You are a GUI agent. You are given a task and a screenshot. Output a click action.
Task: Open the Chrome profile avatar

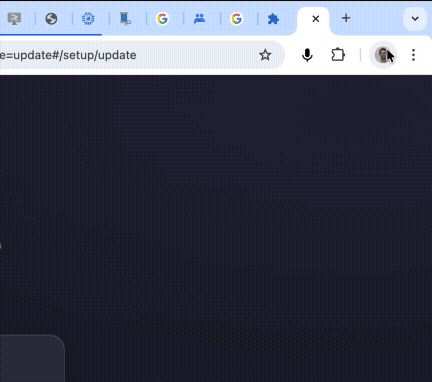coord(383,55)
